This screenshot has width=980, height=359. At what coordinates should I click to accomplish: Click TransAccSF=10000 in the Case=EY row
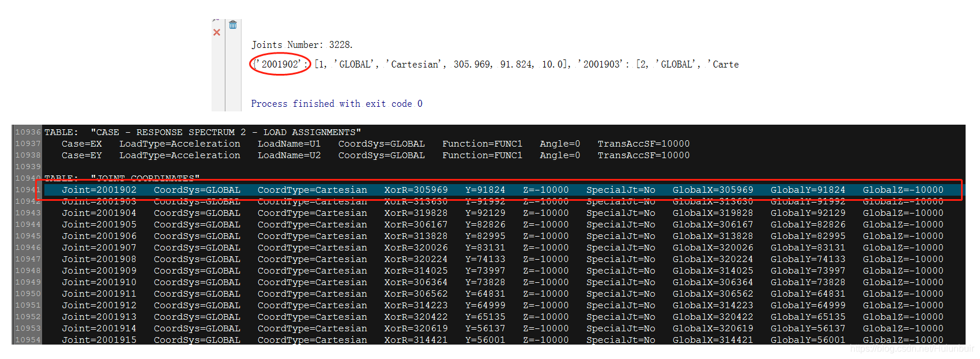tap(643, 155)
